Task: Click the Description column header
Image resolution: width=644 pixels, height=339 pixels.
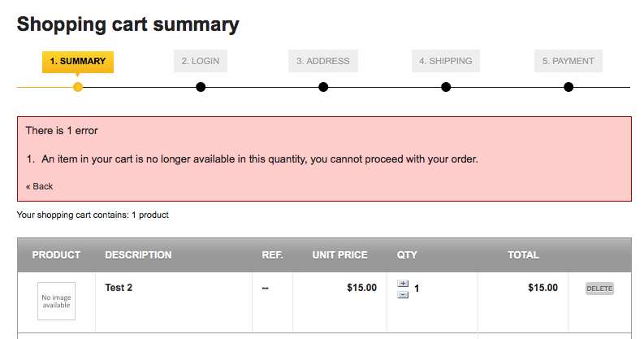Action: tap(138, 255)
